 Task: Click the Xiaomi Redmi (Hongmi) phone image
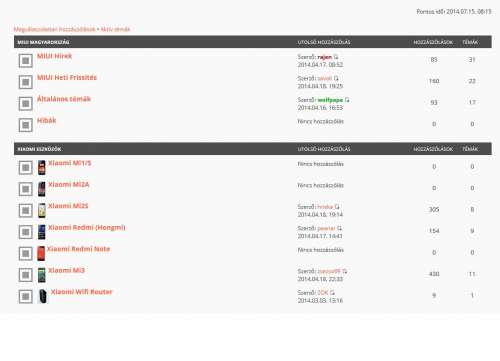41,232
